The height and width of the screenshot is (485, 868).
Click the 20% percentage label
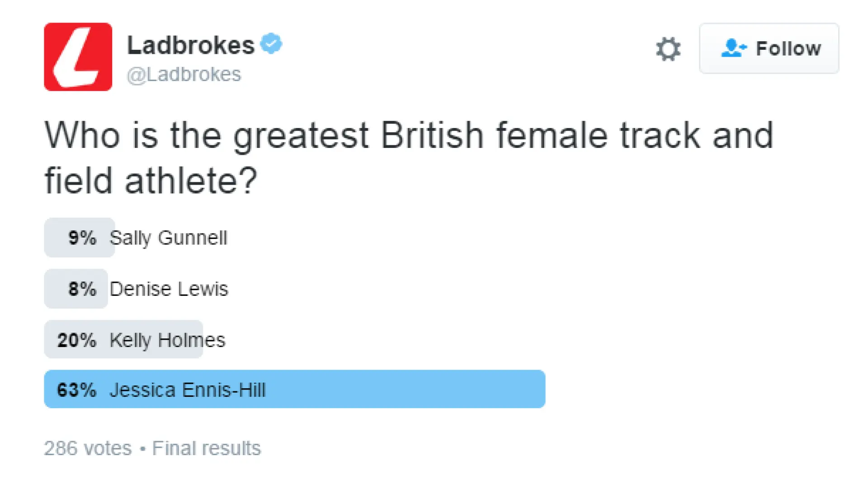77,340
